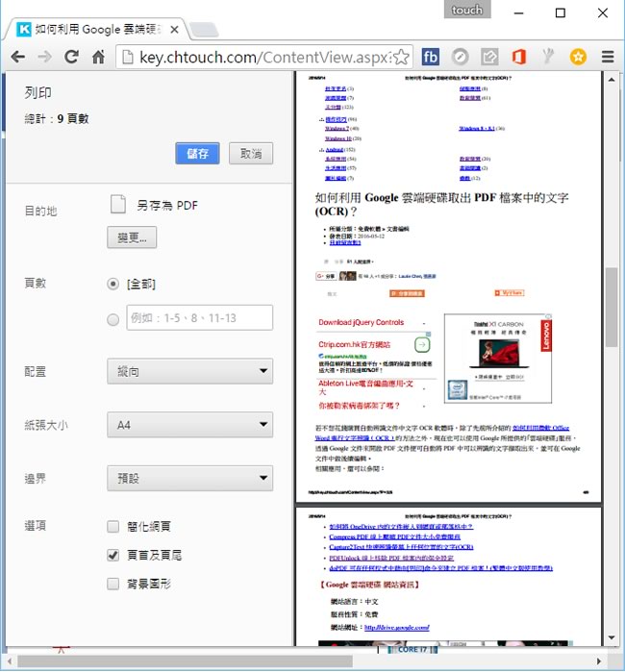
Task: Click the 另存為 PDF document icon
Action: click(x=118, y=204)
